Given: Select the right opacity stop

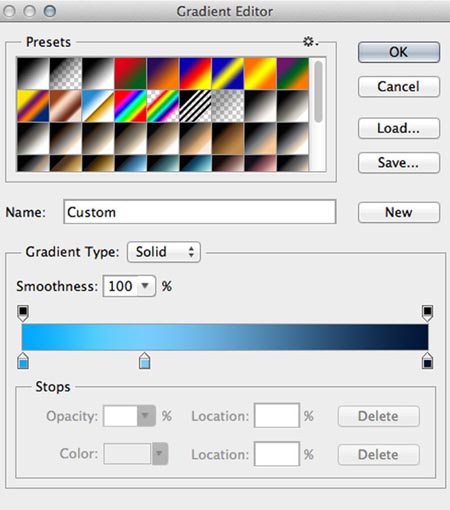Looking at the screenshot, I should pyautogui.click(x=427, y=313).
